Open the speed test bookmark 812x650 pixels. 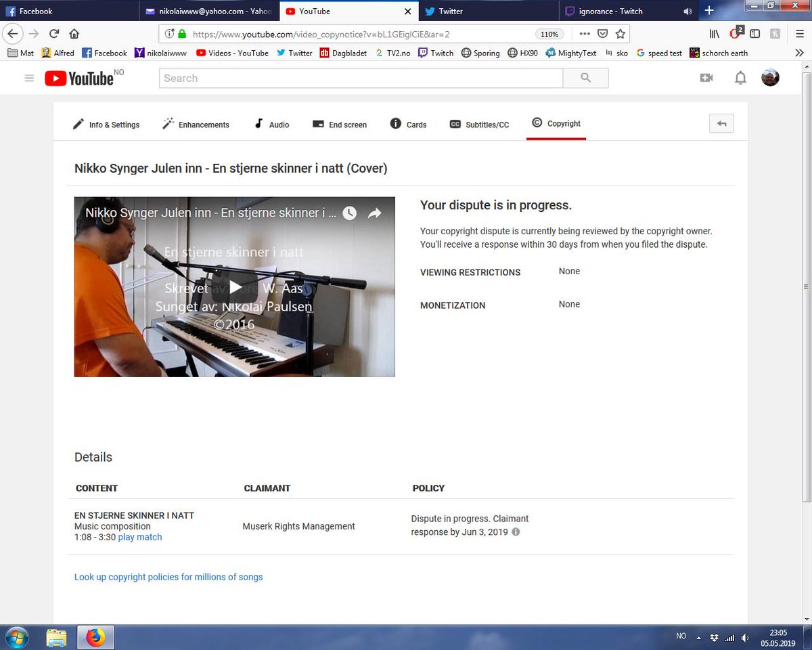659,53
